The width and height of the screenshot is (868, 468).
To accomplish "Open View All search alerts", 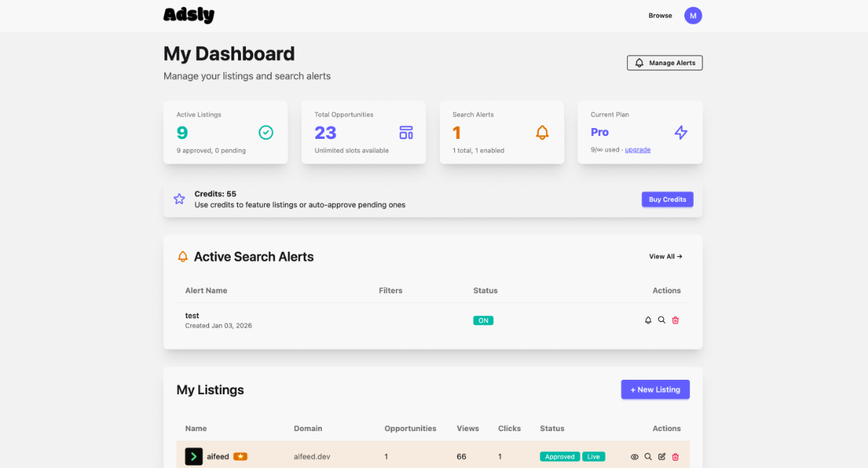I will point(665,257).
